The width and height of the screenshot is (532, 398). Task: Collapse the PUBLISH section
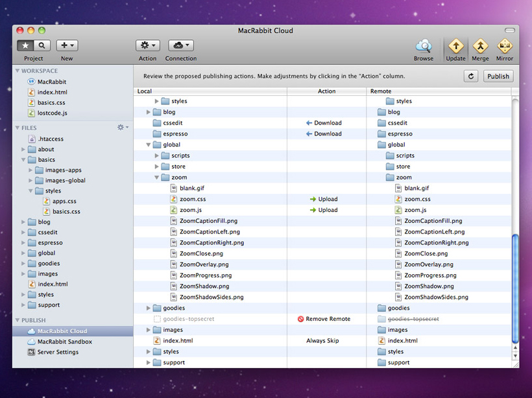pos(18,320)
